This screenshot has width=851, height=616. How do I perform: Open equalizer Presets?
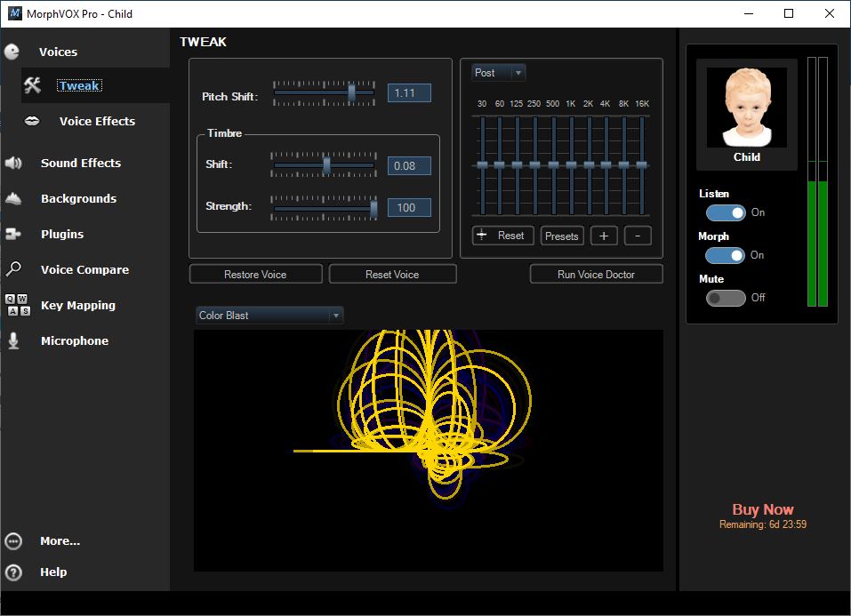pos(562,236)
